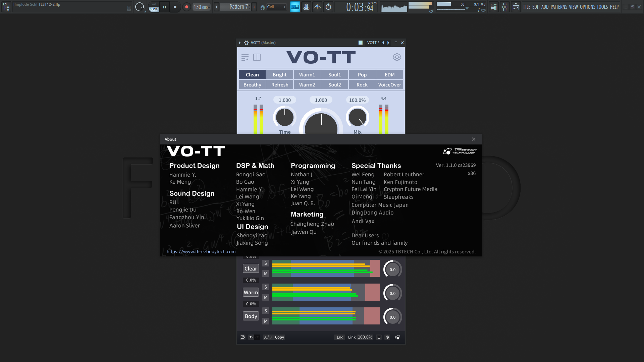This screenshot has width=644, height=362.
Task: Click the Time knob
Action: pos(285,117)
